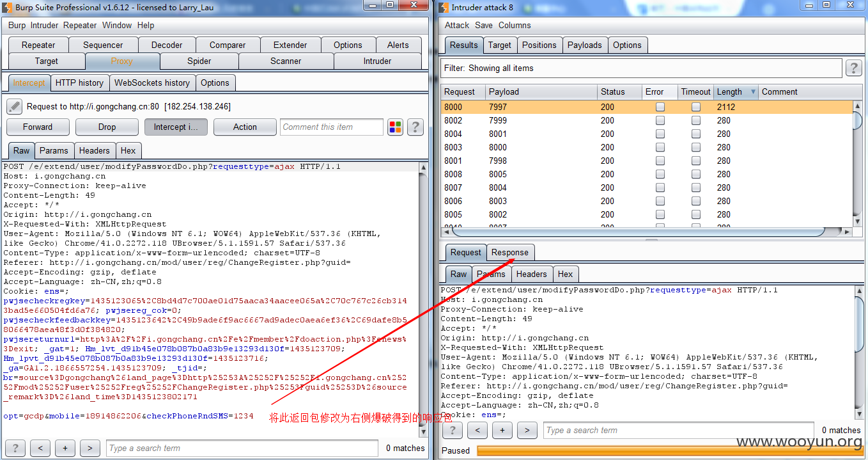The image size is (868, 460).
Task: Sort by Length column header arrow
Action: click(x=752, y=92)
